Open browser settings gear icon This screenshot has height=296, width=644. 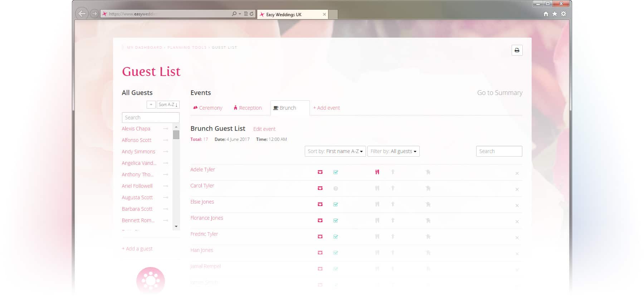click(563, 14)
